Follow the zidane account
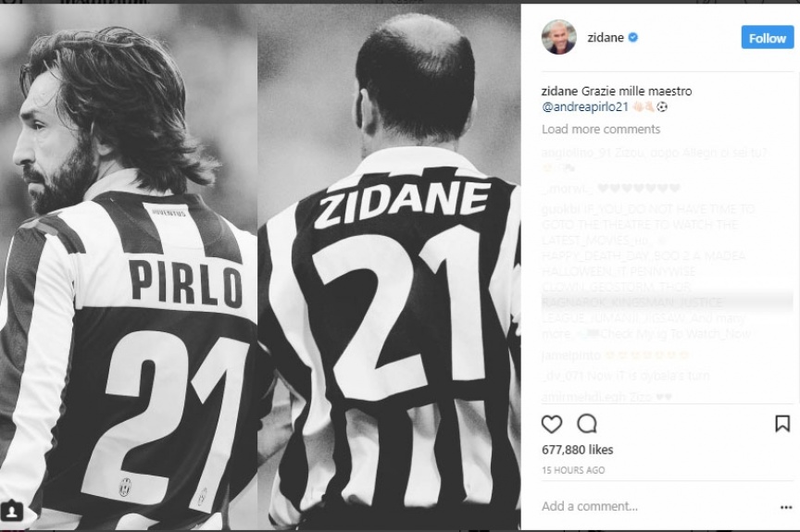The height and width of the screenshot is (532, 800). pos(767,38)
